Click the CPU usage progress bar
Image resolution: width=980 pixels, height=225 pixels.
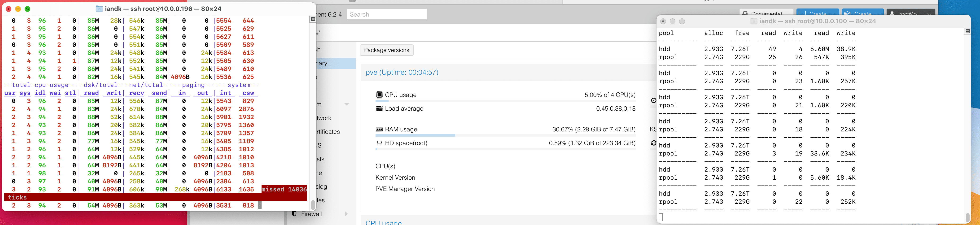click(x=505, y=101)
